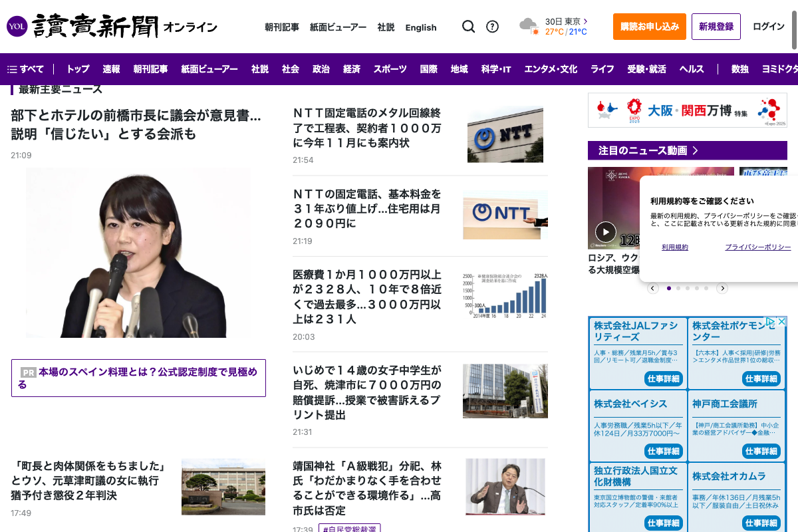Click the Yomiuri Shimbun Online logo
Screen dimensions: 798x532
[x=112, y=27]
